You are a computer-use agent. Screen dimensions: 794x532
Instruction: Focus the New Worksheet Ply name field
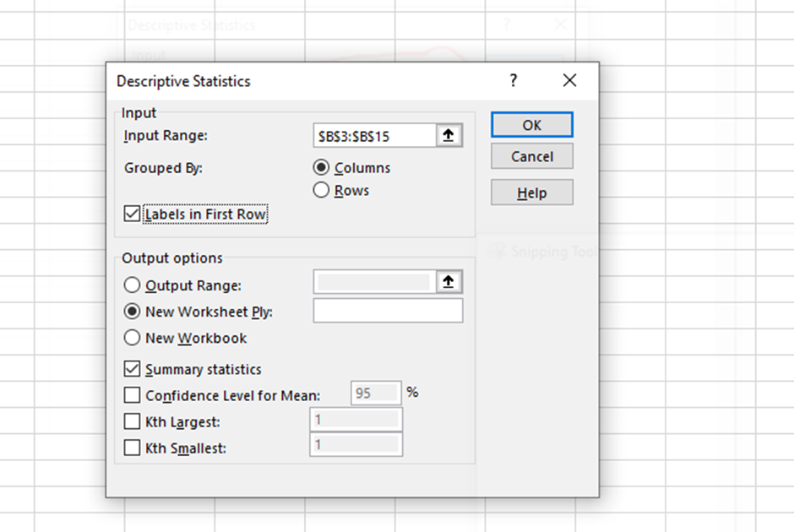point(388,311)
